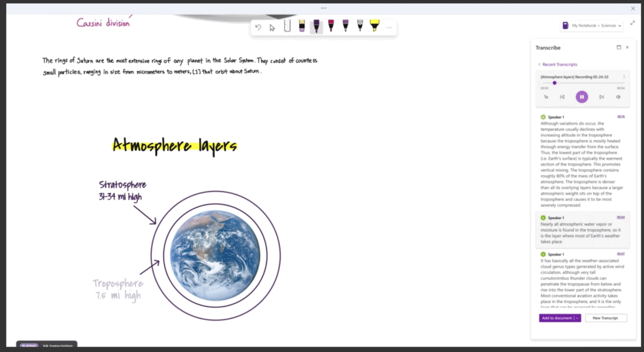Choose the purple glitter pen

coord(345,26)
